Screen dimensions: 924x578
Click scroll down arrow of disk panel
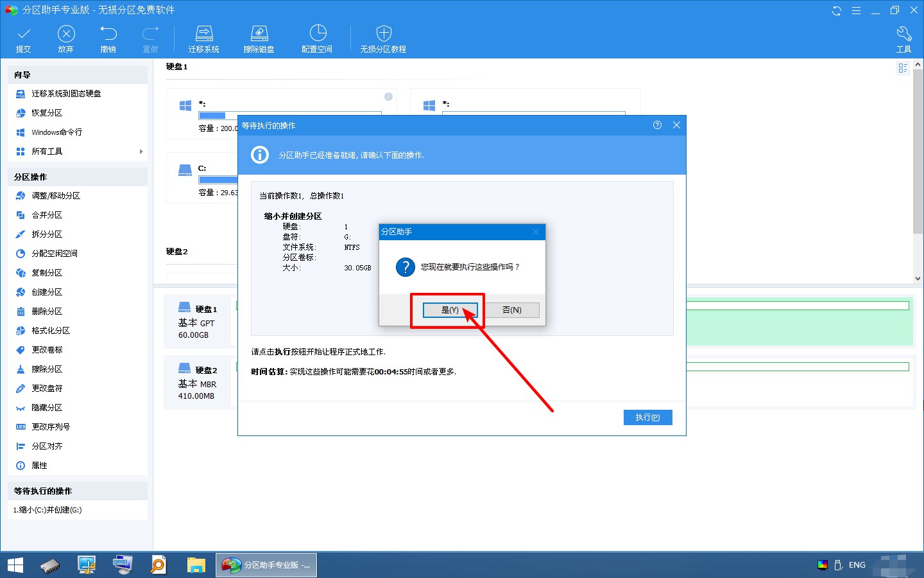pyautogui.click(x=918, y=279)
